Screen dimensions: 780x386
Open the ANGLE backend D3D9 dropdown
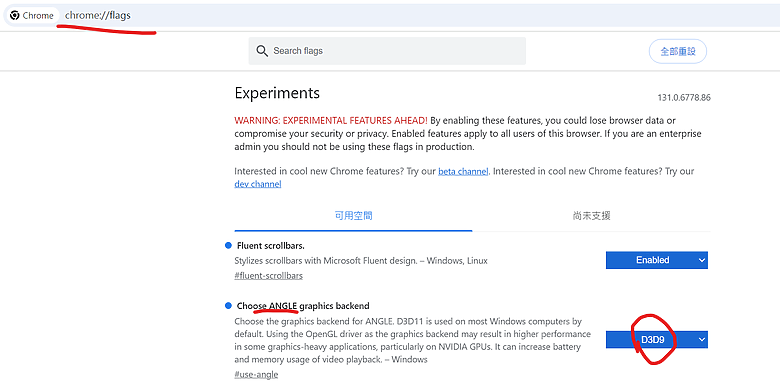pyautogui.click(x=657, y=340)
